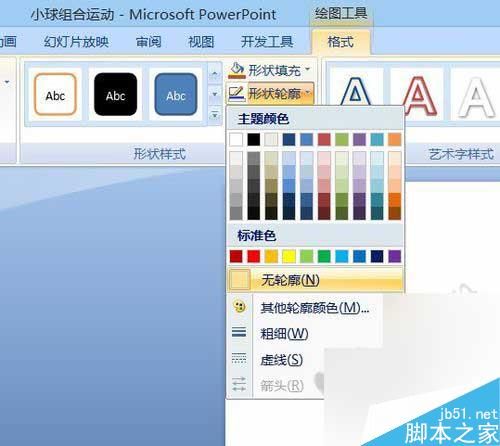Pick green standard color swatch

coord(324,256)
